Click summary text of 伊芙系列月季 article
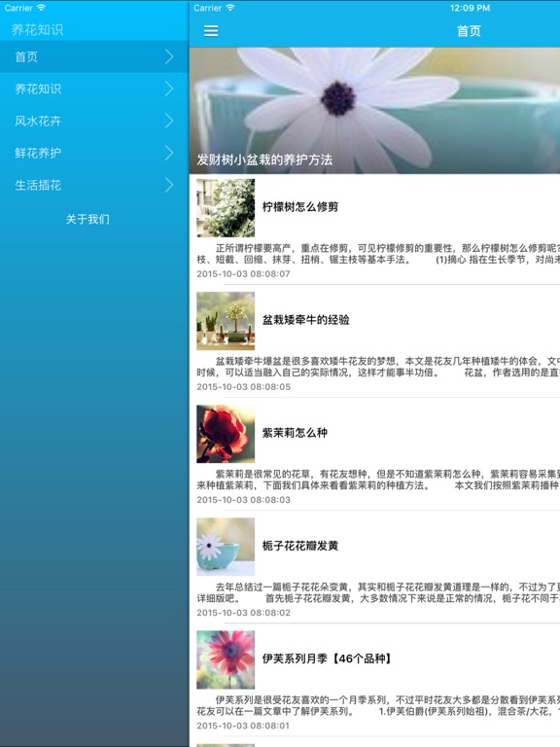The width and height of the screenshot is (560, 747). pyautogui.click(x=378, y=705)
